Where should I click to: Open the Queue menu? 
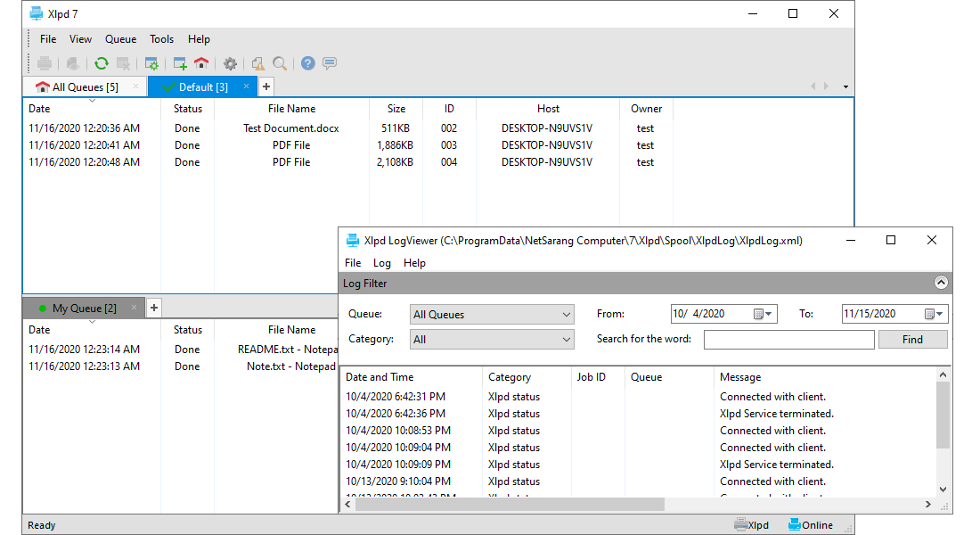(x=120, y=39)
